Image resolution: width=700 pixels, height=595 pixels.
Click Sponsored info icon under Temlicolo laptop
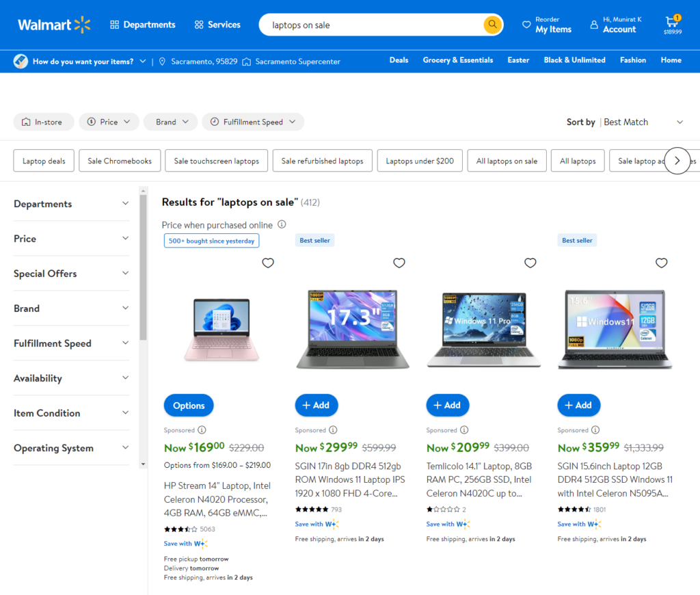tap(464, 429)
